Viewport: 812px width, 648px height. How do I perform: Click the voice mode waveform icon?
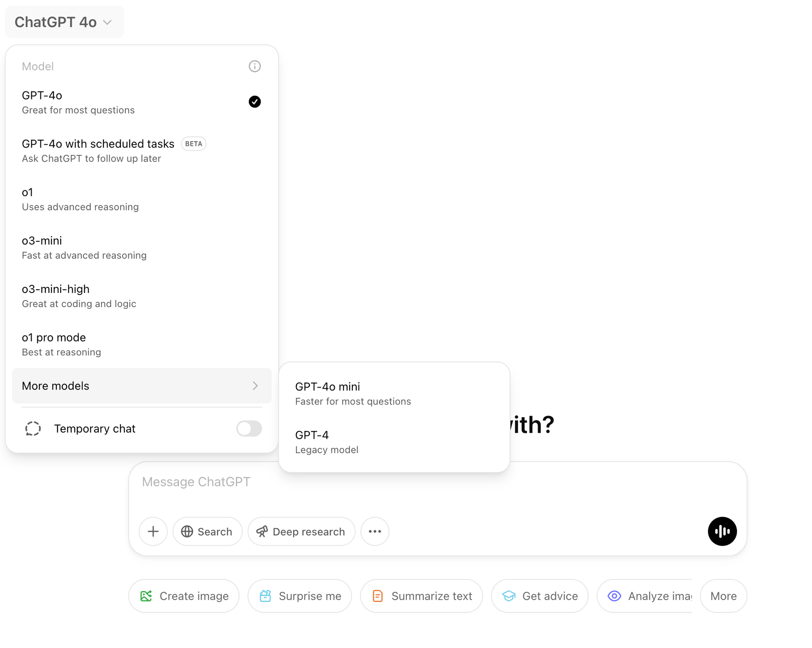[722, 531]
